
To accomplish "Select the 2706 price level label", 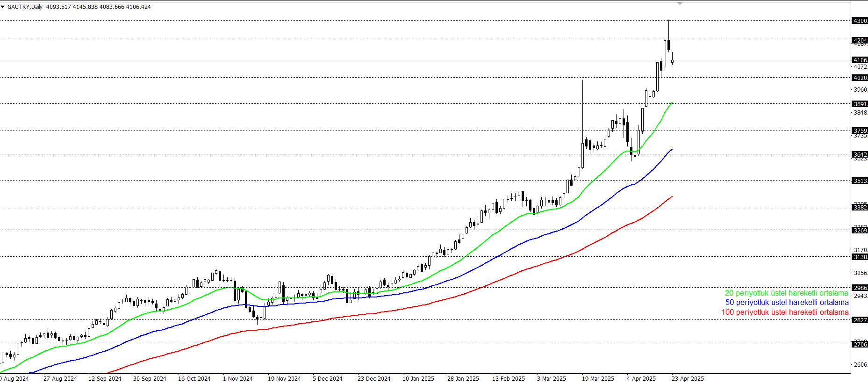I will point(860,344).
